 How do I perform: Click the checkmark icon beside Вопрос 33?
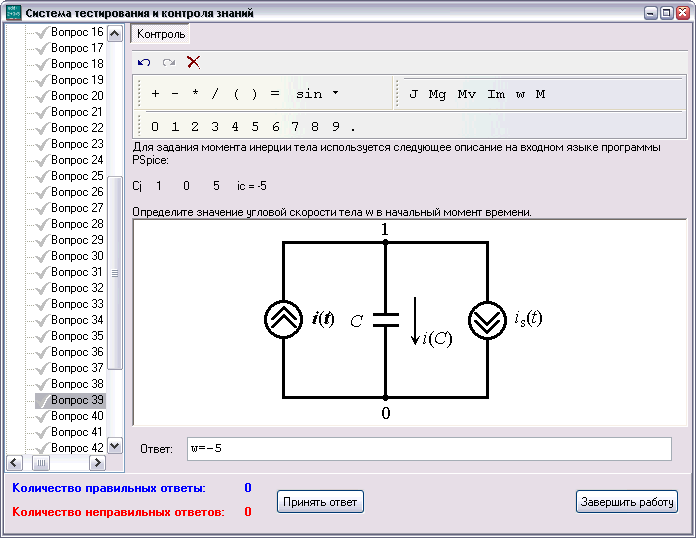click(41, 304)
